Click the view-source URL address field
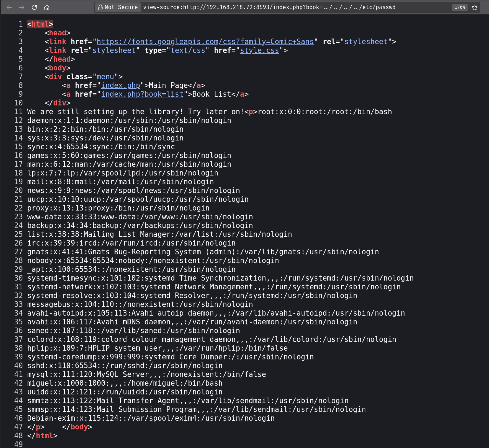The width and height of the screenshot is (489, 448). tap(269, 7)
